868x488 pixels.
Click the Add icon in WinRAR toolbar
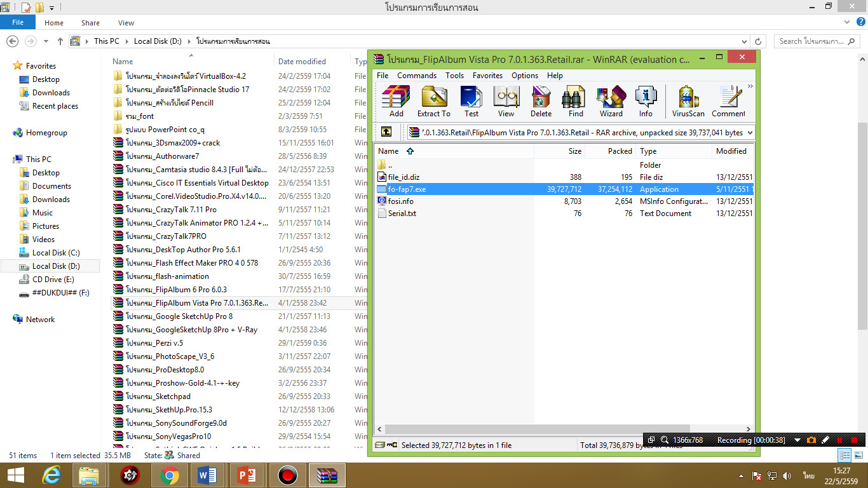click(x=397, y=102)
